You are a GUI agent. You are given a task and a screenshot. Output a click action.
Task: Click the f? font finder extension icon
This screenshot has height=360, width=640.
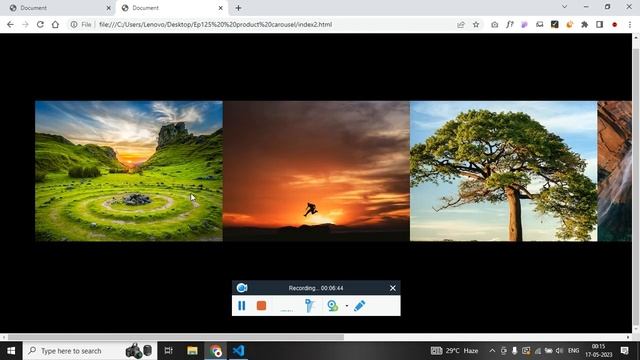pyautogui.click(x=509, y=24)
